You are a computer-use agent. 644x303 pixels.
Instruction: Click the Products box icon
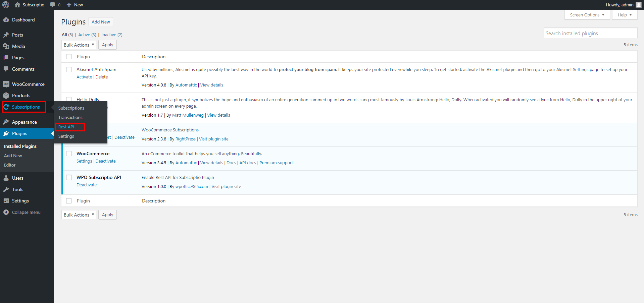pyautogui.click(x=6, y=96)
